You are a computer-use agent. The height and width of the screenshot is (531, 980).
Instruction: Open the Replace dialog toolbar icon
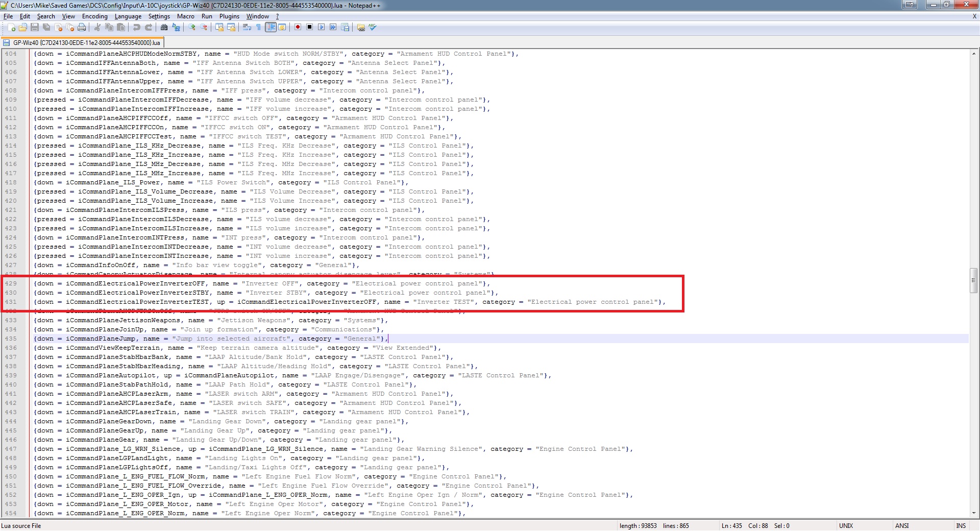click(176, 27)
